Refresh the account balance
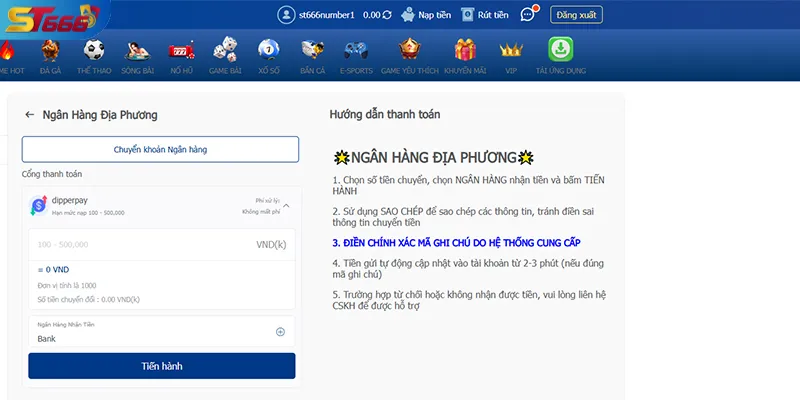The height and width of the screenshot is (400, 800). point(387,15)
